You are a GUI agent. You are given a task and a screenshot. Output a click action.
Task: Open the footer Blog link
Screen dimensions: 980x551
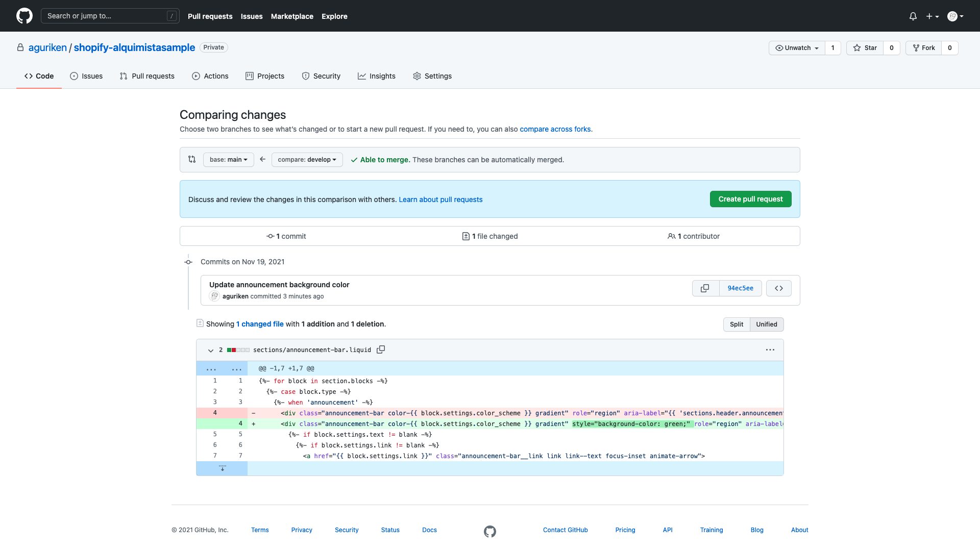pyautogui.click(x=757, y=530)
